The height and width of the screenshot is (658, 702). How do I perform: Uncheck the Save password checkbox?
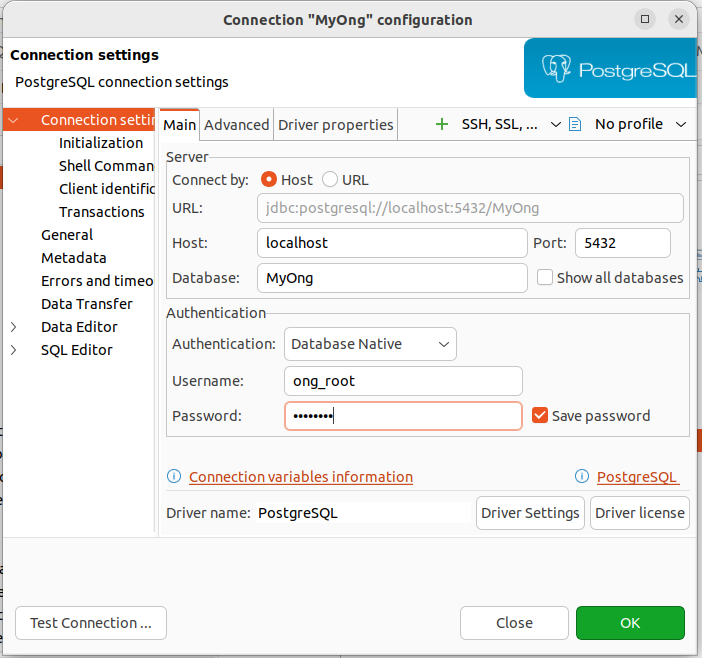(x=540, y=415)
